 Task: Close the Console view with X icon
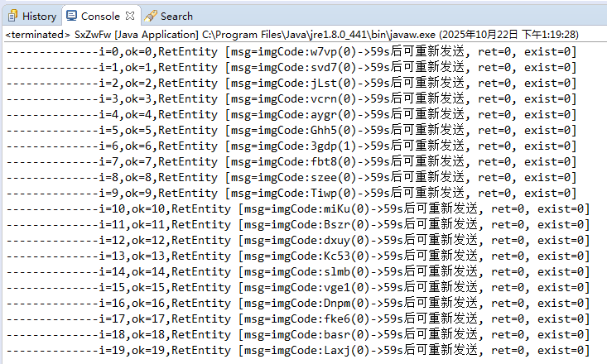pyautogui.click(x=130, y=16)
